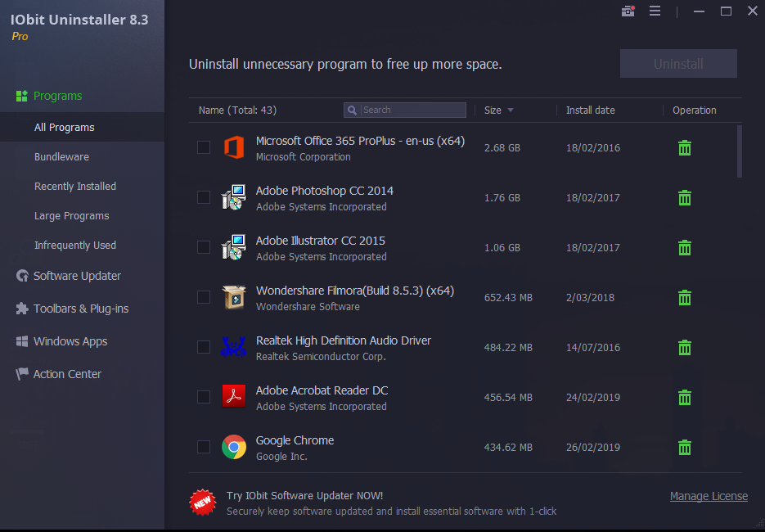Click trash icon for Adobe Acrobat Reader DC
This screenshot has height=532, width=765.
pos(685,397)
